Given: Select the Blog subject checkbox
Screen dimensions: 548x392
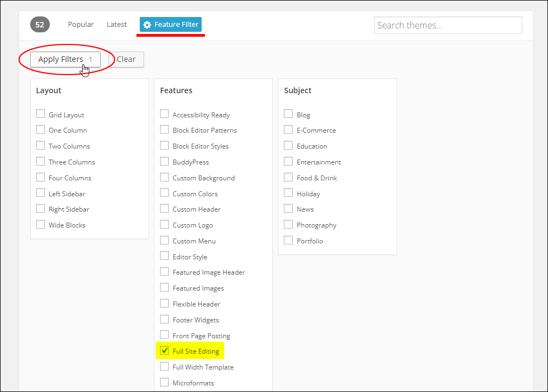Looking at the screenshot, I should click(288, 114).
